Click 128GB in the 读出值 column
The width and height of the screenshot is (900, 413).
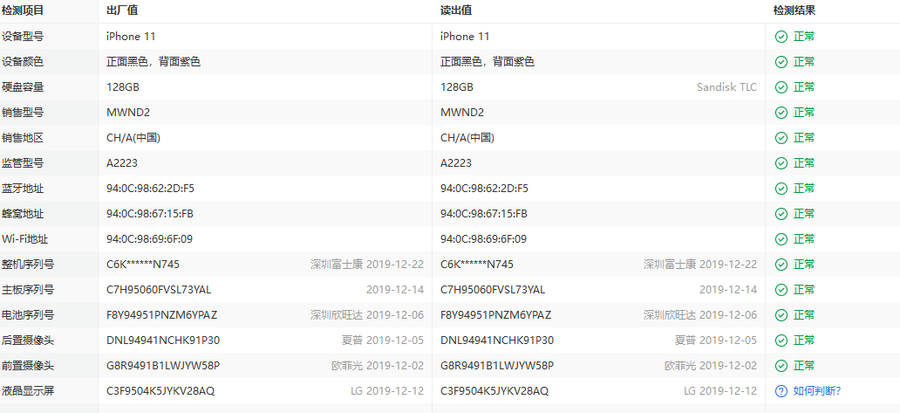pyautogui.click(x=457, y=87)
